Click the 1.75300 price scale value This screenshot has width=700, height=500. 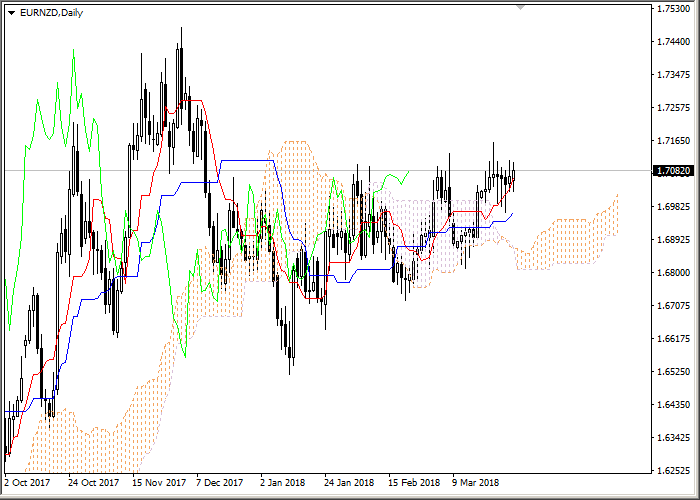pyautogui.click(x=674, y=8)
